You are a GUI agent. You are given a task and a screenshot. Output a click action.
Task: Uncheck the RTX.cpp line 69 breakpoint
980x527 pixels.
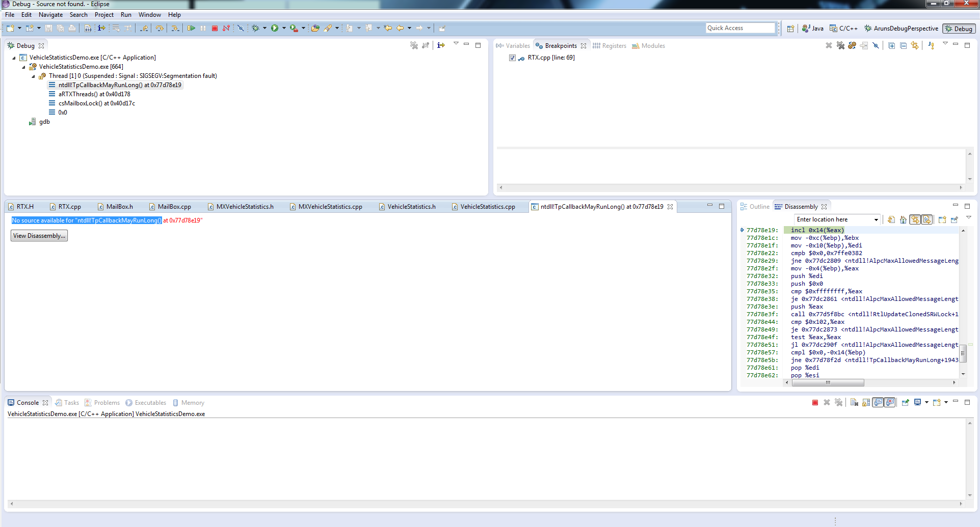click(x=512, y=58)
